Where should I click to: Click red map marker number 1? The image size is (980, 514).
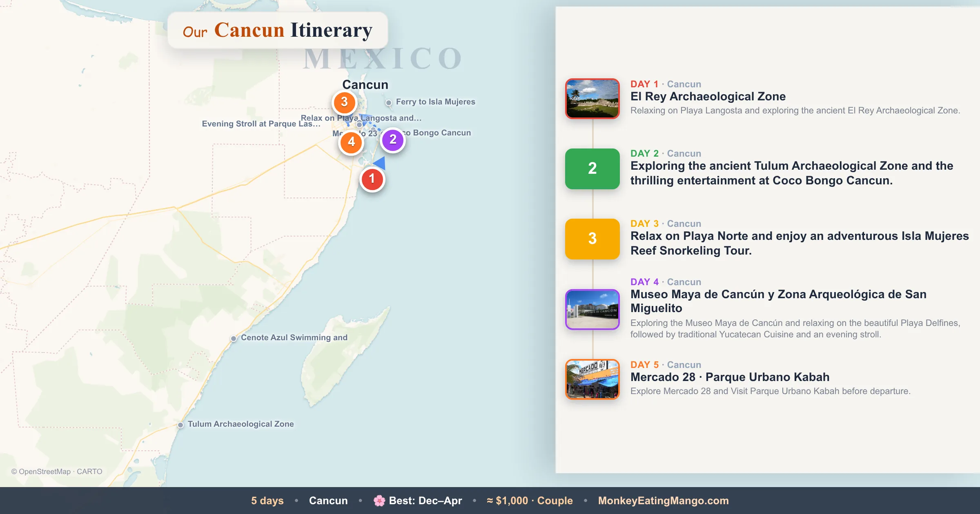(372, 179)
